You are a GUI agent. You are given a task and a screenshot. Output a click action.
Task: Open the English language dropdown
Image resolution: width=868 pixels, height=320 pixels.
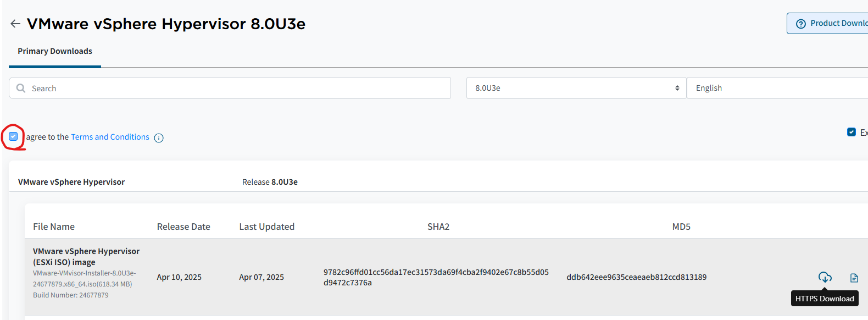[777, 88]
